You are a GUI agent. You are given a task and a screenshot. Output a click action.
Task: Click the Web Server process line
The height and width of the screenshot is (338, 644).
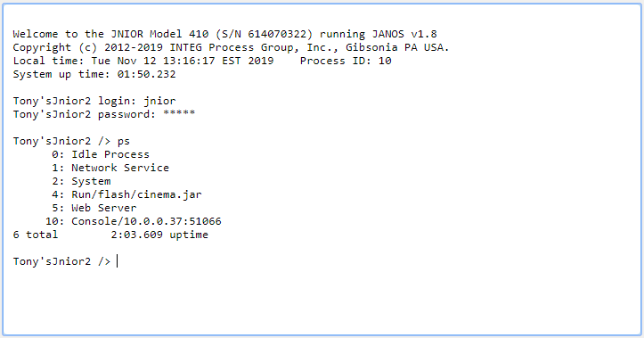[94, 208]
